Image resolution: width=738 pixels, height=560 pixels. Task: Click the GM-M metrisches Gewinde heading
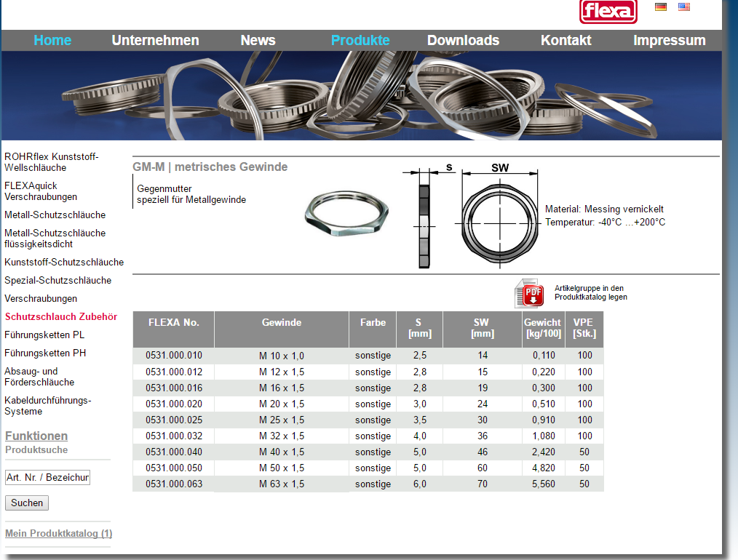tap(210, 167)
